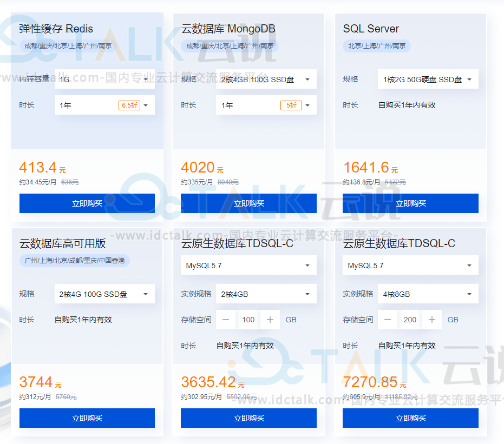Open MySQL5.7 dropdown in the 3635.42元 TDSQL-C card
The image size is (504, 444).
pyautogui.click(x=248, y=265)
